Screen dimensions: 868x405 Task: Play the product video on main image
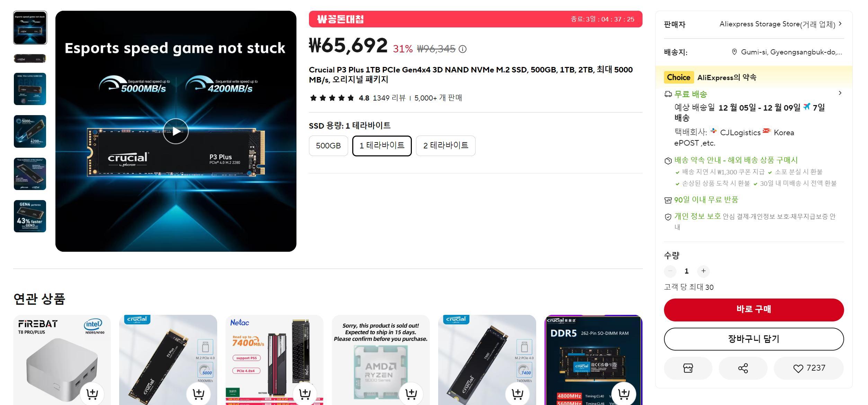176,131
